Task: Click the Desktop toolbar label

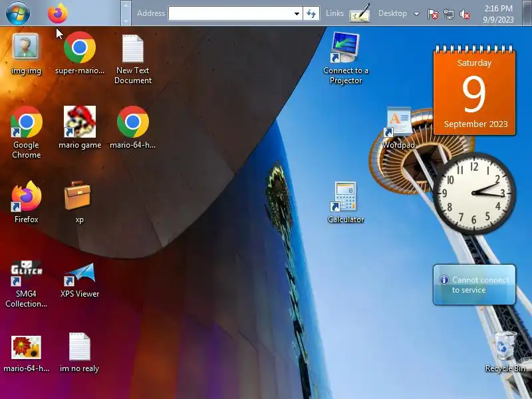Action: pos(392,13)
